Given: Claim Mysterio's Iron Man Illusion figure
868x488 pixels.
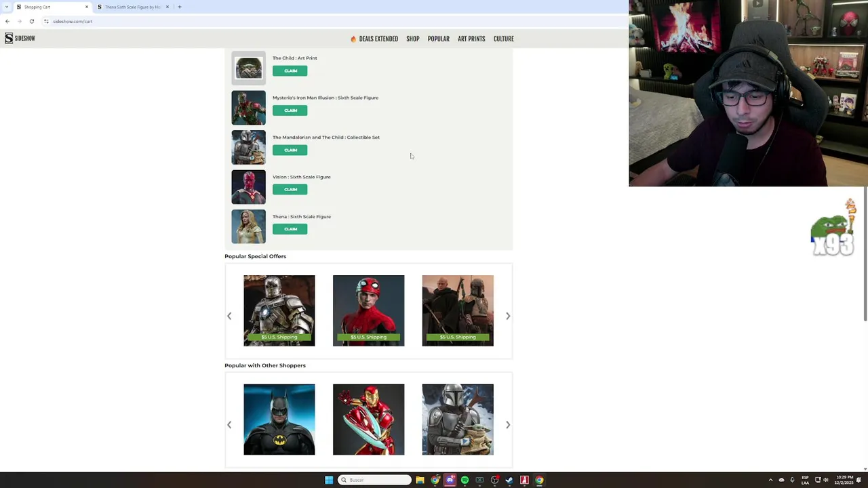Looking at the screenshot, I should 290,110.
